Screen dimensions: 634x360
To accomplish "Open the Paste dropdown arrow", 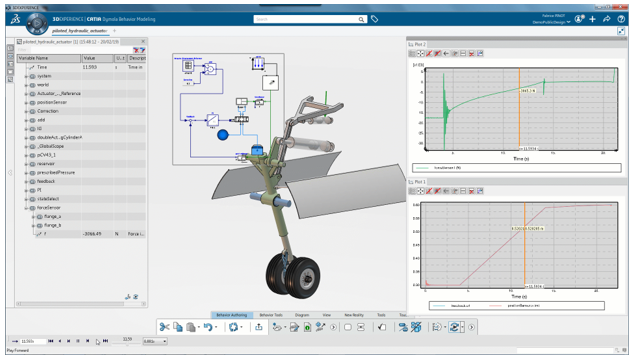I will 199,327.
